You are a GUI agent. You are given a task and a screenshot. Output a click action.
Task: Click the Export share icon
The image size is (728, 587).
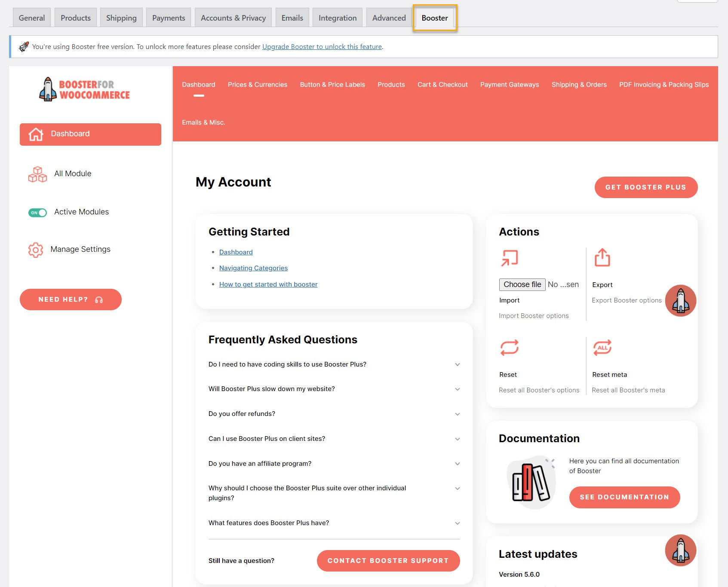click(x=602, y=258)
